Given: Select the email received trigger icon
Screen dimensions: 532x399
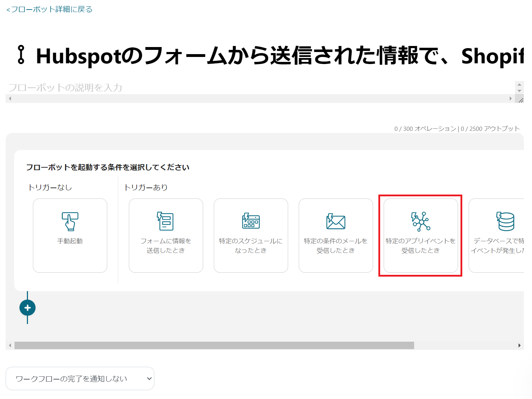Looking at the screenshot, I should pyautogui.click(x=336, y=221).
